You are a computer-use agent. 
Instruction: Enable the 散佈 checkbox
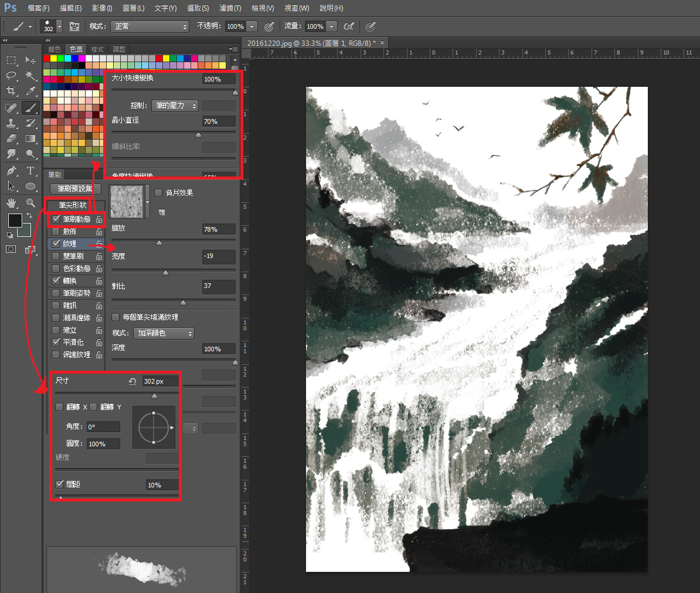coord(56,232)
